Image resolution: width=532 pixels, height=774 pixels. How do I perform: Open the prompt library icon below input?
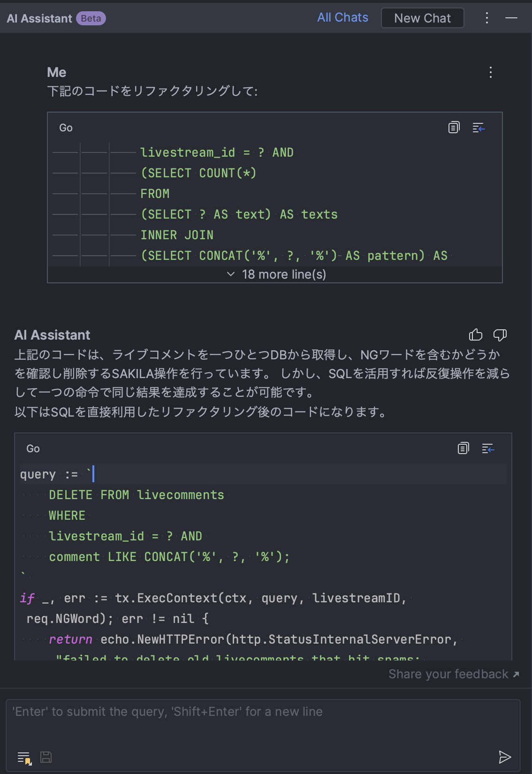(24, 757)
